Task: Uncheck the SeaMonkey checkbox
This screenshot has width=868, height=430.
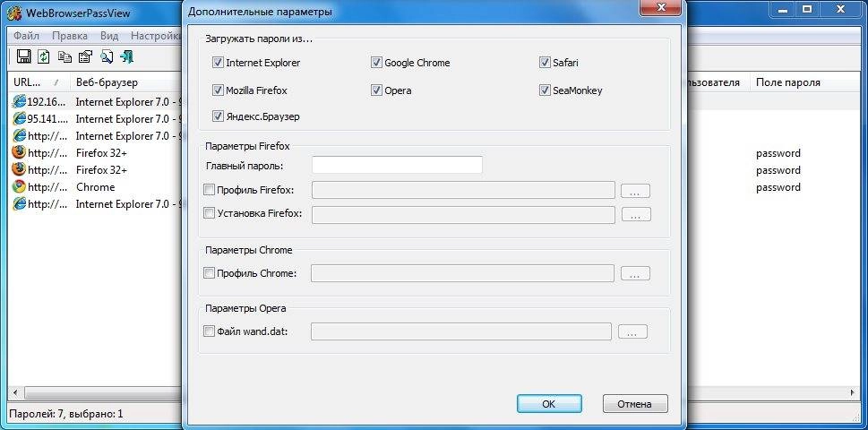Action: tap(544, 90)
